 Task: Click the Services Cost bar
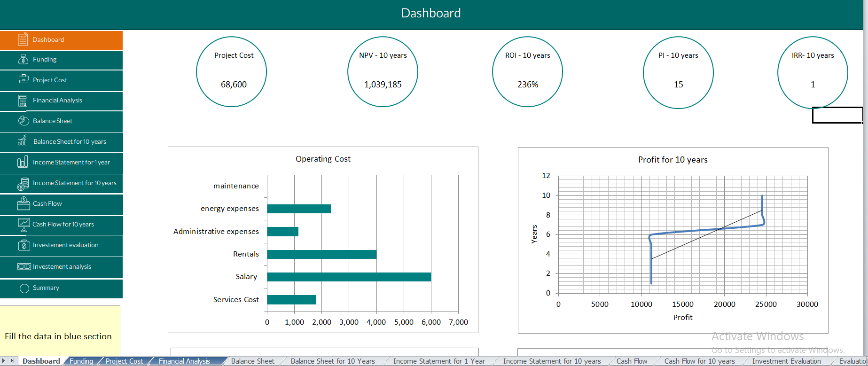point(292,299)
